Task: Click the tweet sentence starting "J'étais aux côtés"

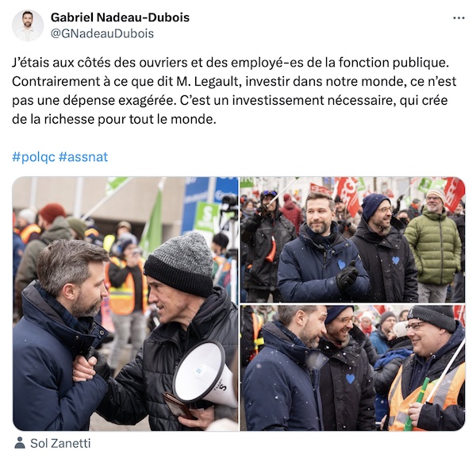Action: [x=230, y=63]
